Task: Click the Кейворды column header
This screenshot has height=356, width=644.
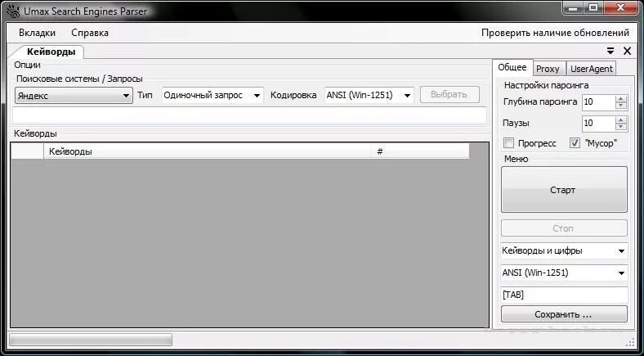Action: click(x=207, y=151)
